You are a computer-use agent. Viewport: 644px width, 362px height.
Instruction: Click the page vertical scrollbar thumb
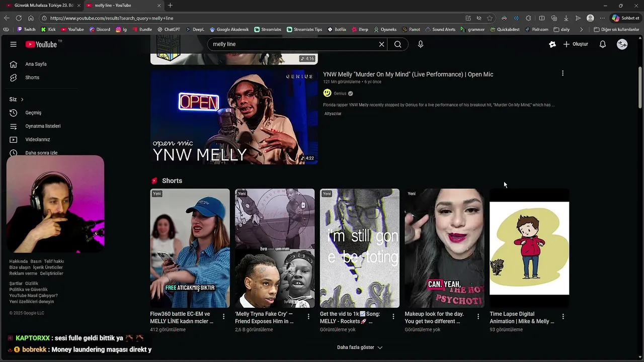pyautogui.click(x=640, y=86)
